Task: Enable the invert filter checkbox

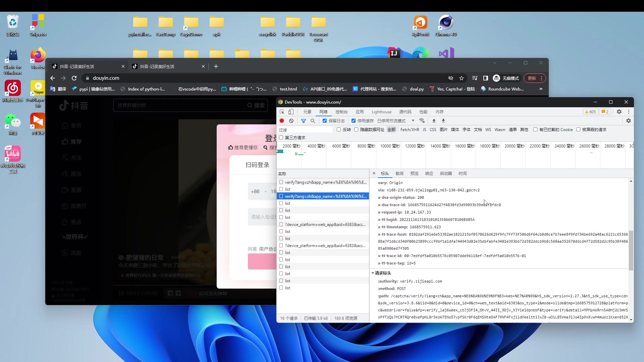Action: 339,129
